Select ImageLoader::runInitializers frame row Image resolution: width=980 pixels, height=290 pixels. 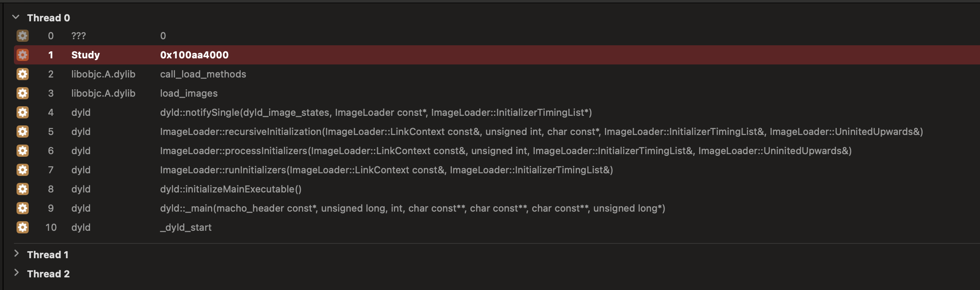coord(497,170)
